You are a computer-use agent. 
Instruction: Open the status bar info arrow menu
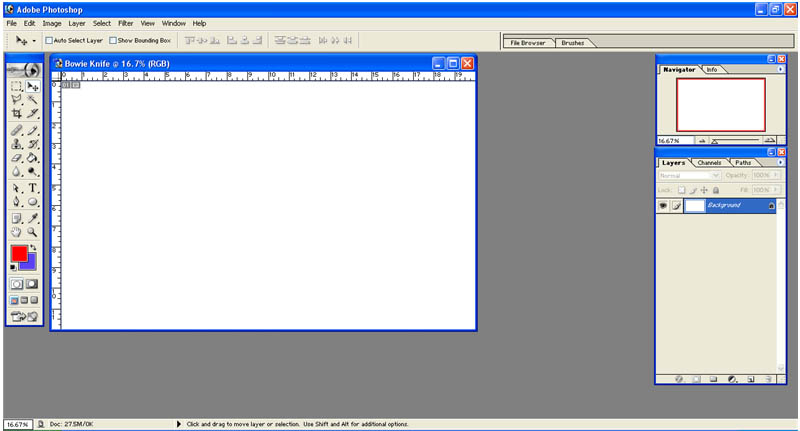(x=179, y=424)
